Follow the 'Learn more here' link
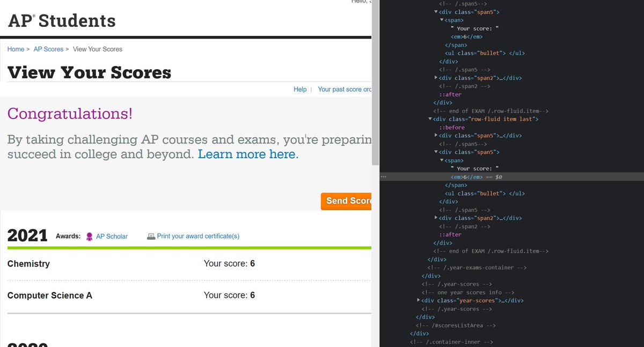 click(248, 154)
